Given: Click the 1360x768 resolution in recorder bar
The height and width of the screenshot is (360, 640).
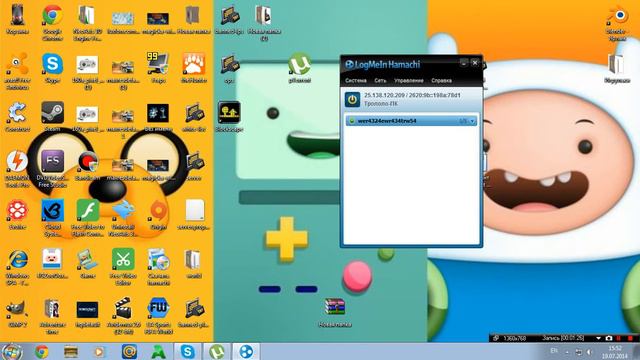Looking at the screenshot, I should [x=514, y=338].
